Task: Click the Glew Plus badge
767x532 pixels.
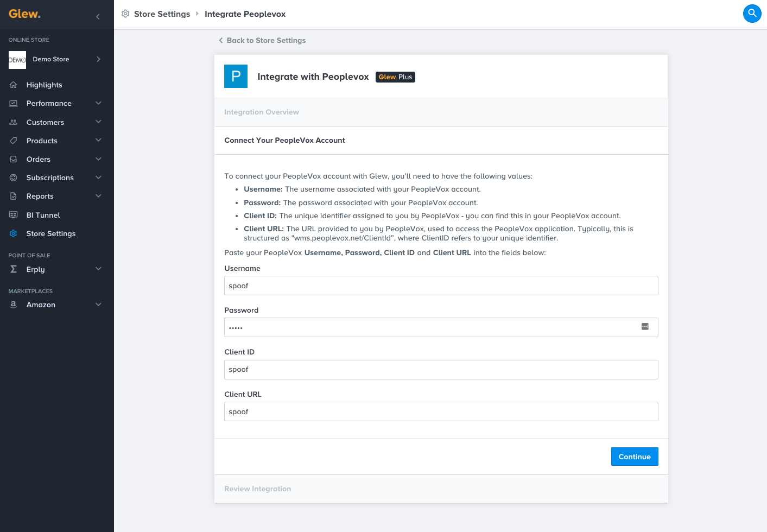Action: coord(395,77)
